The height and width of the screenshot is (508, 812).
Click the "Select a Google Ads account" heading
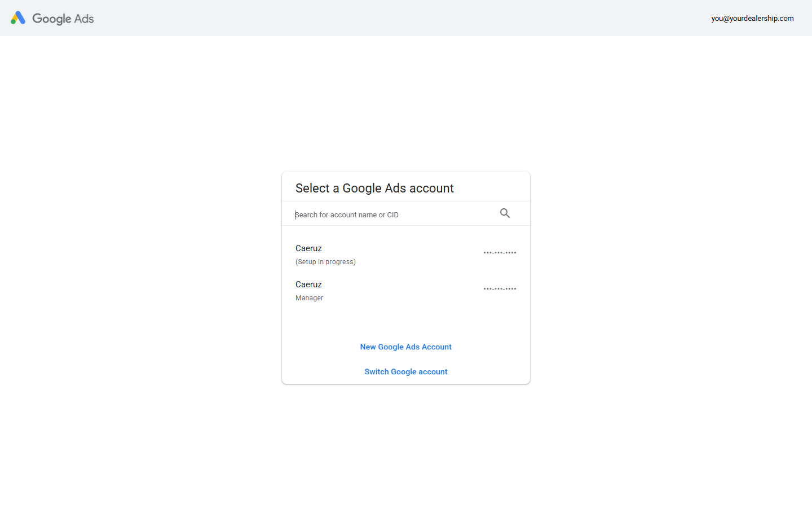coord(374,189)
